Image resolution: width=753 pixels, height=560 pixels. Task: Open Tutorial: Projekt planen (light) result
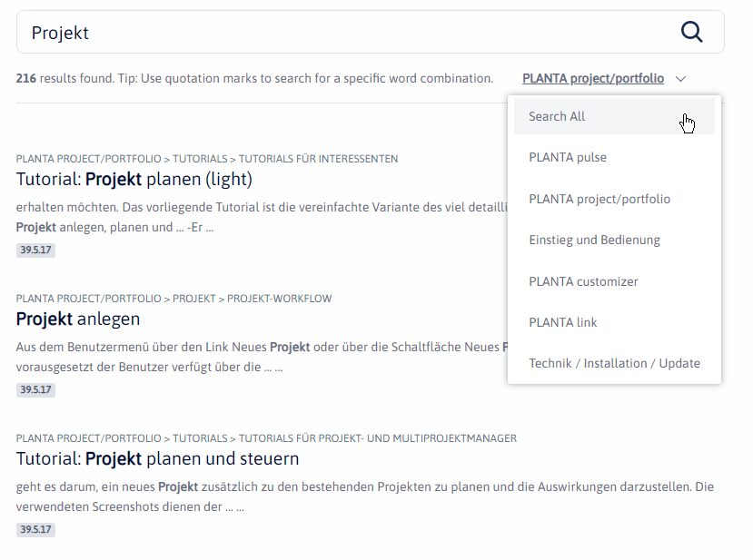pos(134,179)
